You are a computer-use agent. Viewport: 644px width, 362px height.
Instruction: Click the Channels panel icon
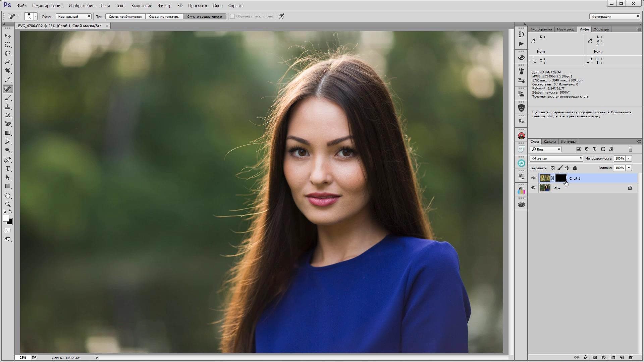550,141
